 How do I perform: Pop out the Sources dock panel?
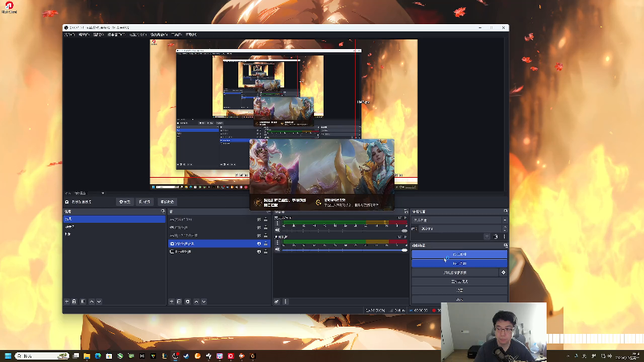point(268,211)
